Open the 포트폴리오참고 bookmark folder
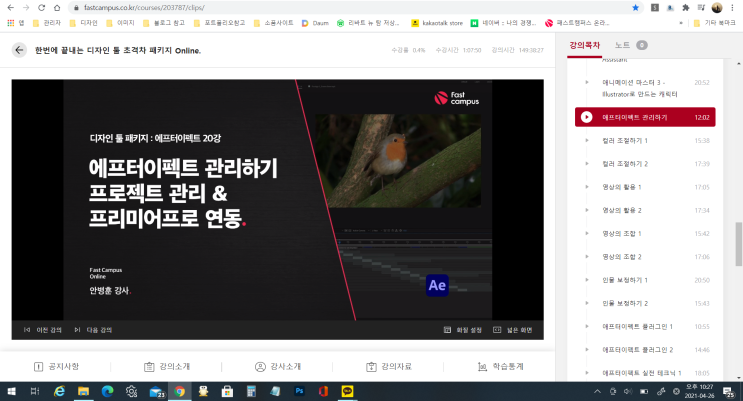Viewport: 743px width, 401px height. tap(219, 23)
